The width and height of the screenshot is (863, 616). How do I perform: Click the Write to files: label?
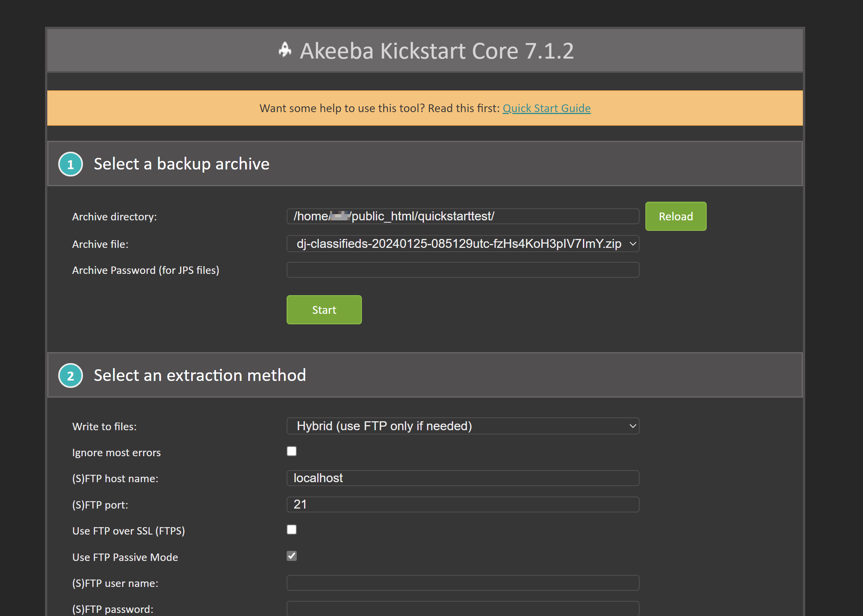click(x=104, y=426)
